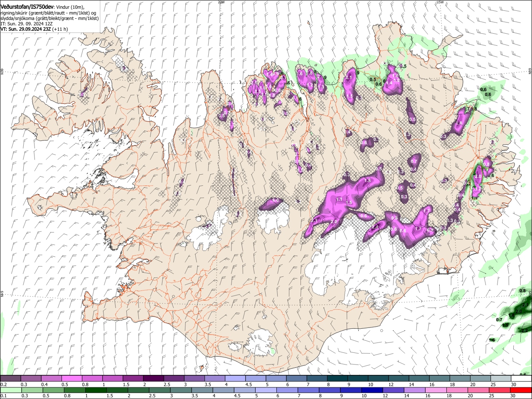Click the 'slydda/snjókoma' legend description line
Image resolution: width=532 pixels, height=399 pixels.
tap(49, 18)
